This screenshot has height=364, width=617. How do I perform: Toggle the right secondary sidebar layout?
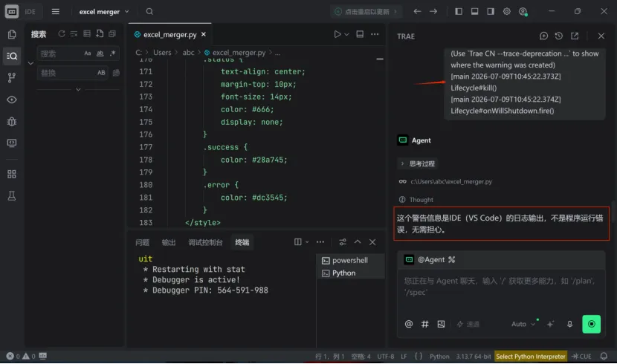click(491, 11)
